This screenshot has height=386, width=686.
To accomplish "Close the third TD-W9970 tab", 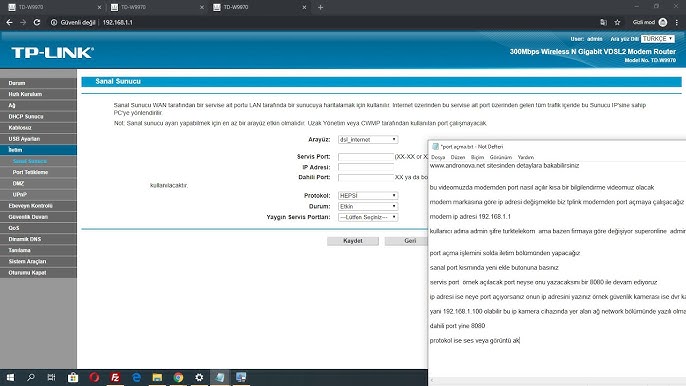I will tap(304, 7).
